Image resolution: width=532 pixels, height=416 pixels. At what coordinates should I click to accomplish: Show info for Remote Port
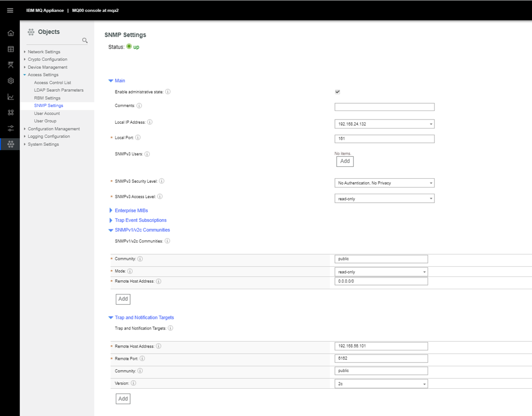point(142,358)
